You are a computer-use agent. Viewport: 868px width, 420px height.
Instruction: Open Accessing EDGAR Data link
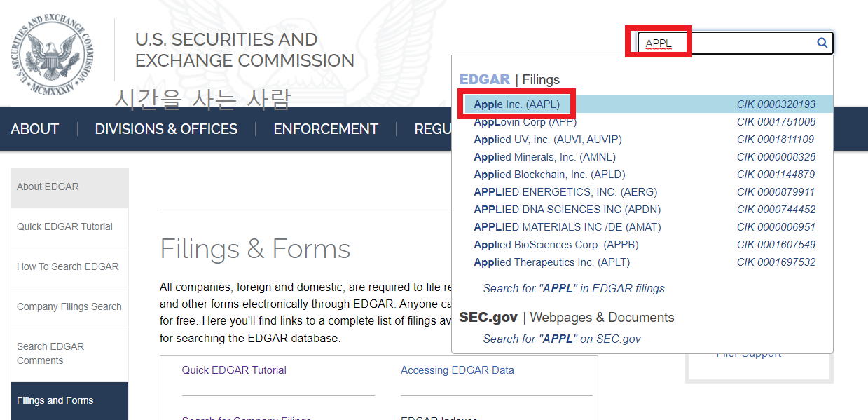[x=457, y=370]
